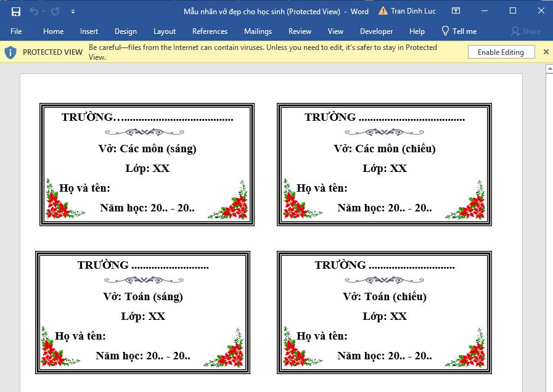Click the warning triangle beside Tran Dinh Luc

382,11
